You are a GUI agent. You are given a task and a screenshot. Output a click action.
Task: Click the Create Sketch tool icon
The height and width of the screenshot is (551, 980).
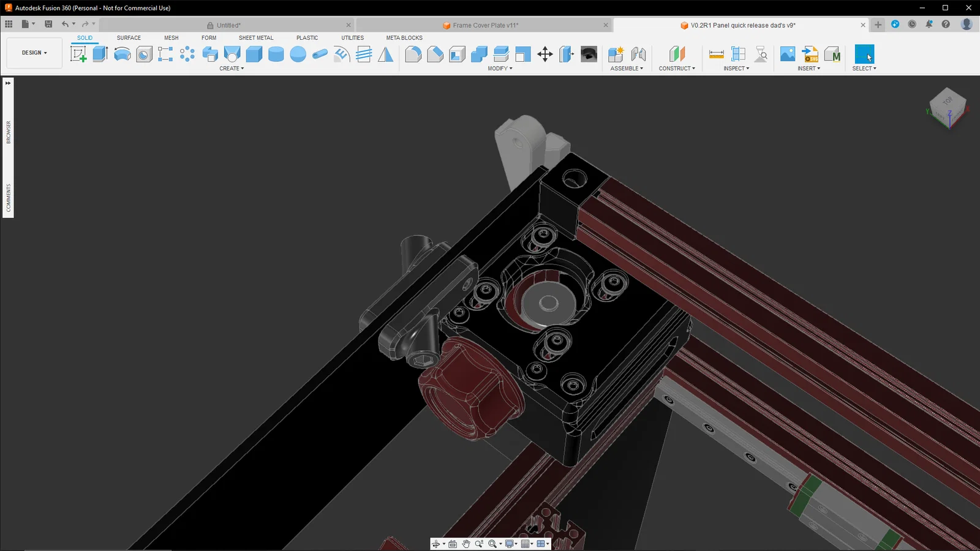[78, 54]
